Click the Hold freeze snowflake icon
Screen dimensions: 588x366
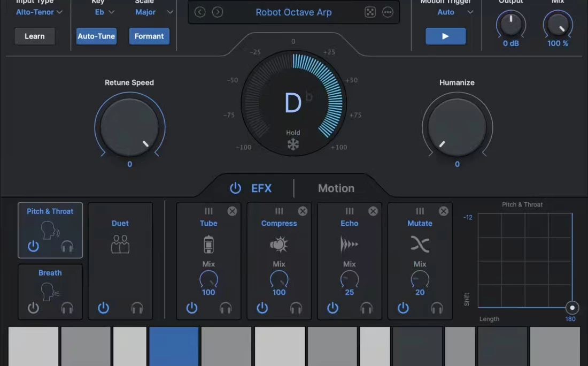(293, 144)
